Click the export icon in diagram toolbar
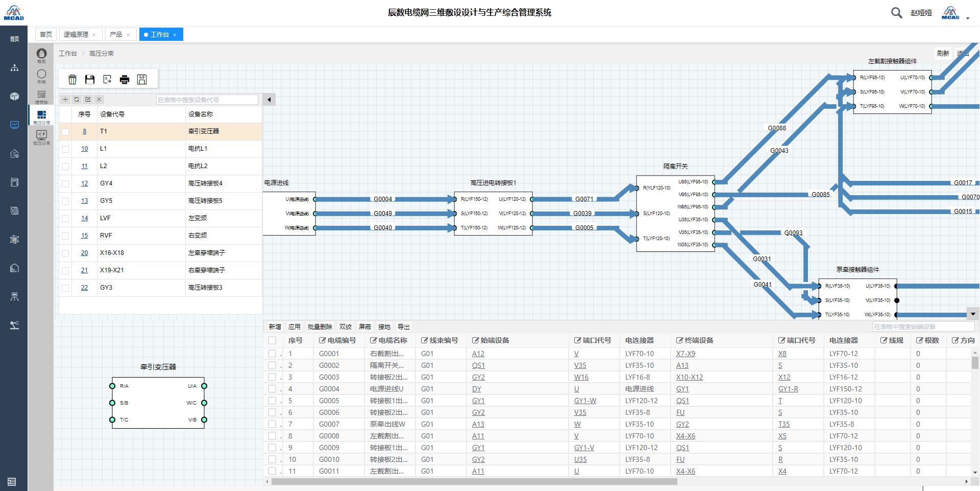Image resolution: width=980 pixels, height=491 pixels. click(x=107, y=79)
